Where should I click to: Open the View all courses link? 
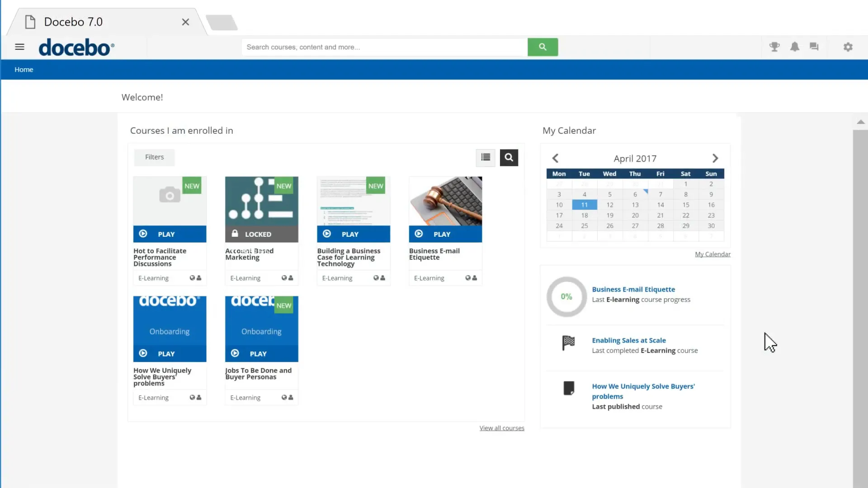pos(502,427)
